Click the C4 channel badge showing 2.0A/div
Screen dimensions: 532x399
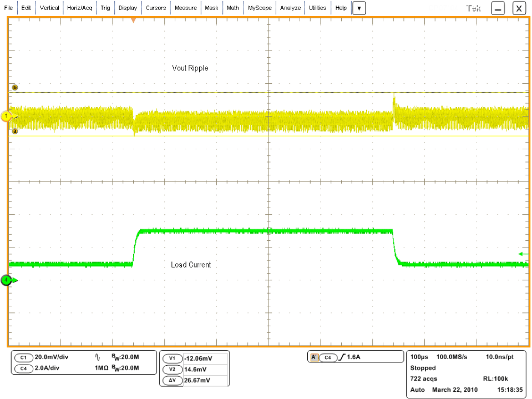pyautogui.click(x=23, y=368)
